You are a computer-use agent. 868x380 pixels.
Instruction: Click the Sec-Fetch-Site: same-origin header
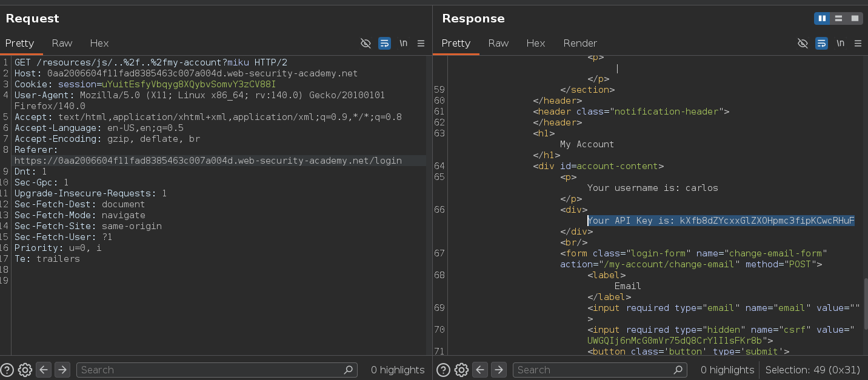88,226
